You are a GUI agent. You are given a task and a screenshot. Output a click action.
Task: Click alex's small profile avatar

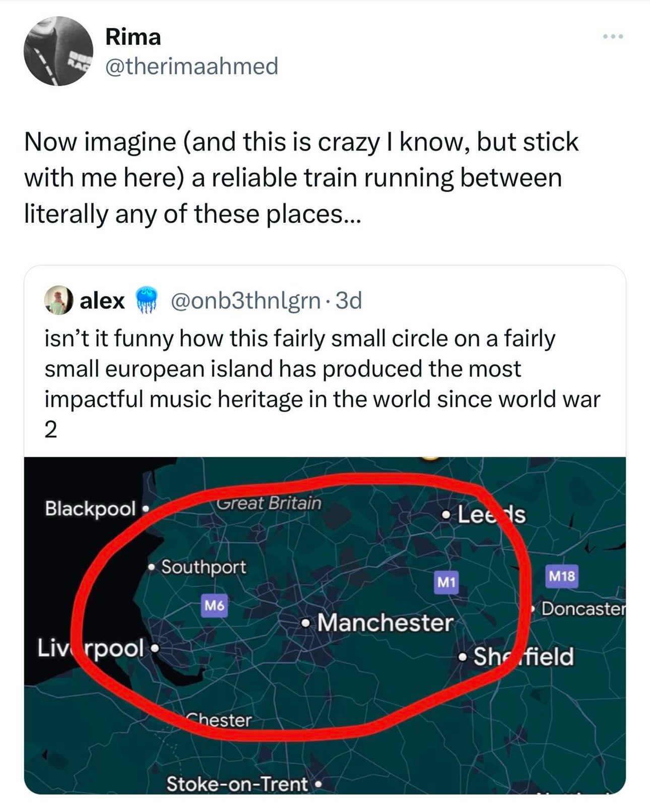click(59, 300)
